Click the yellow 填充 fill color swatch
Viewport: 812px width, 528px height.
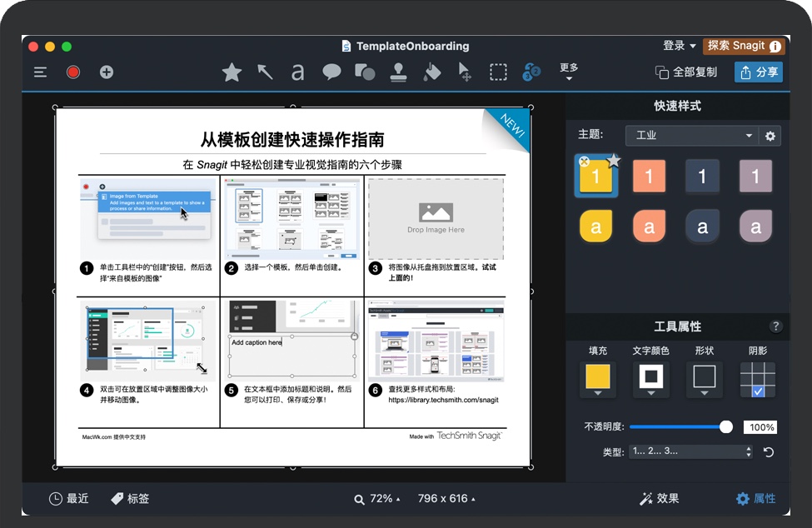[x=598, y=377]
